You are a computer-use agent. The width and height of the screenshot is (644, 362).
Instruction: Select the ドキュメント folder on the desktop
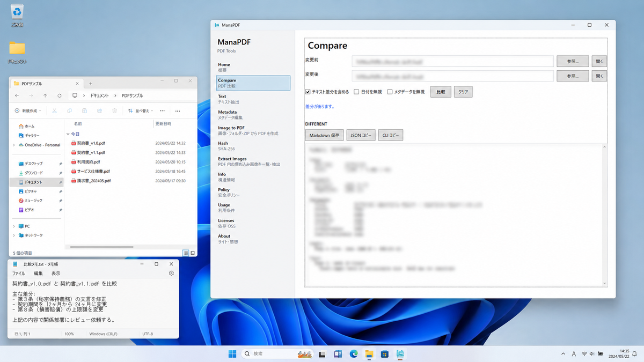(x=17, y=52)
